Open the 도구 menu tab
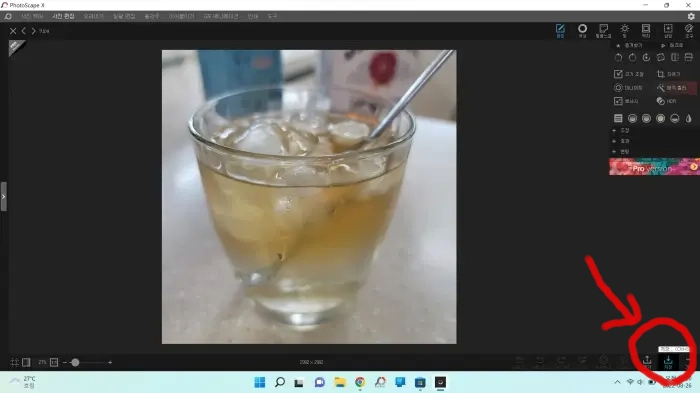Screen dimensions: 700x393 [x=272, y=16]
